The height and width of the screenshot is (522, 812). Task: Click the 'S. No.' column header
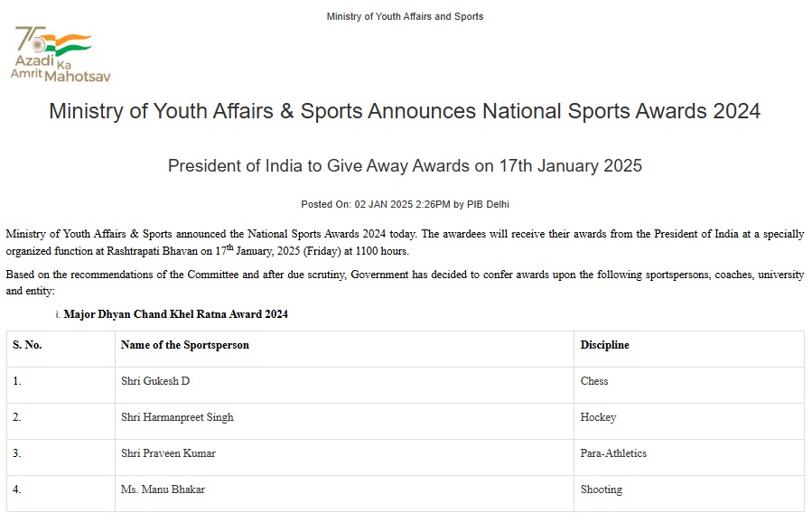coord(27,345)
